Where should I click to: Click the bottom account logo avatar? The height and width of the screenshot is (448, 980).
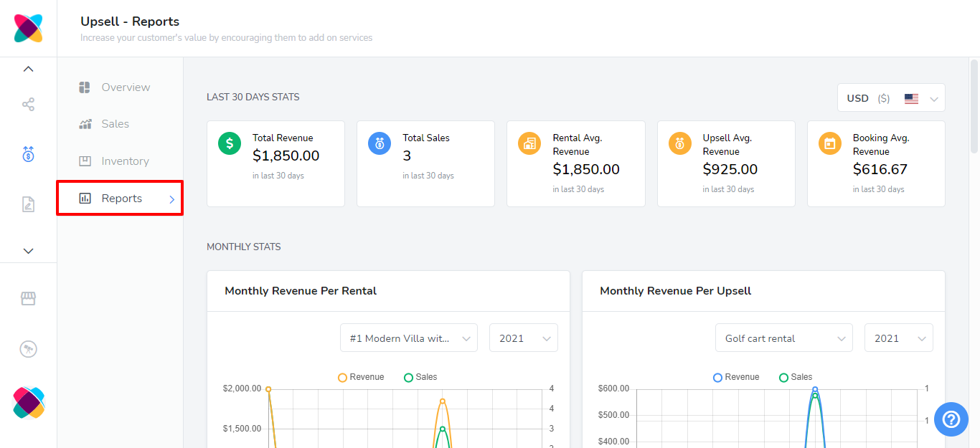coord(29,402)
